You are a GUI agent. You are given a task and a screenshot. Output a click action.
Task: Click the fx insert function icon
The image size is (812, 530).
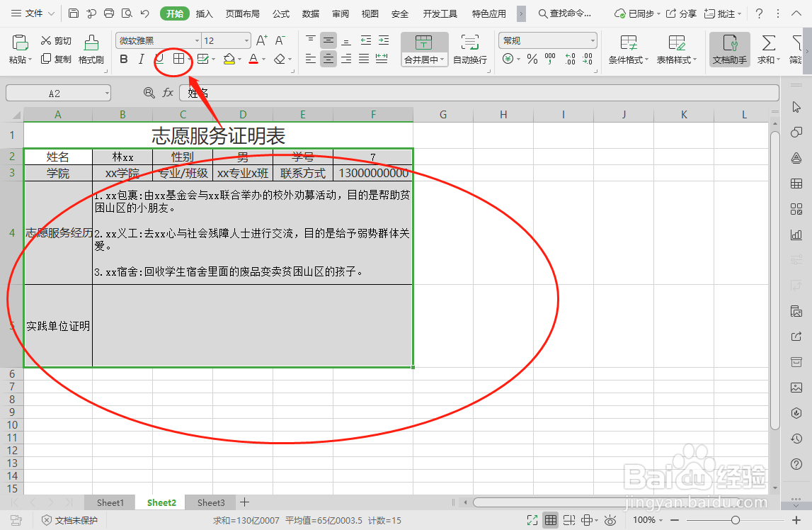click(168, 92)
